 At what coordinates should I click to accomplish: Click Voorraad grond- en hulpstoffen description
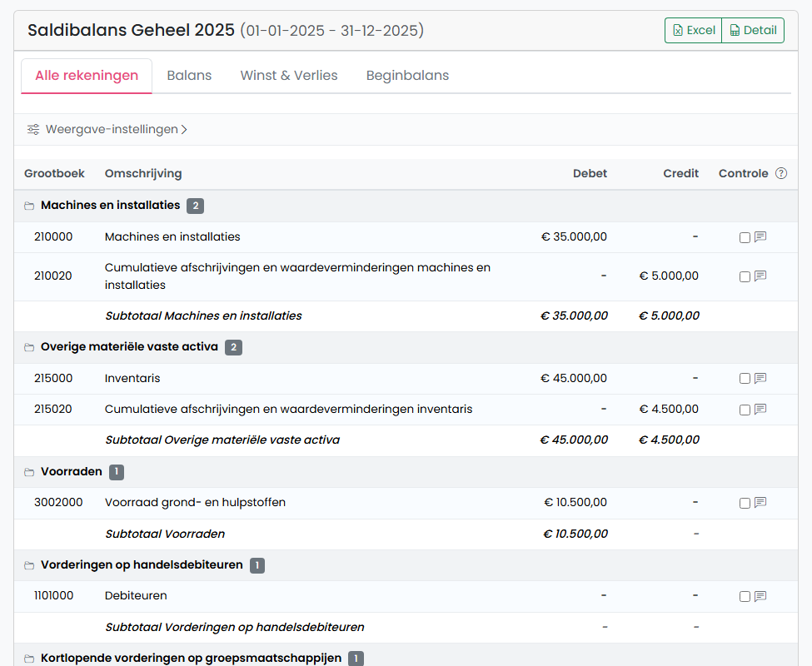(195, 503)
